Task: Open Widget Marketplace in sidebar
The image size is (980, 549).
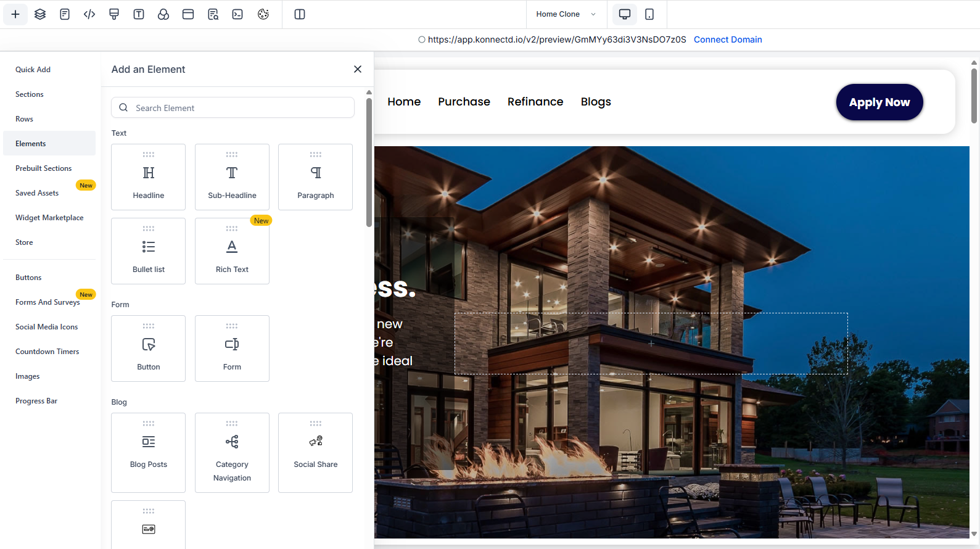Action: pos(49,218)
